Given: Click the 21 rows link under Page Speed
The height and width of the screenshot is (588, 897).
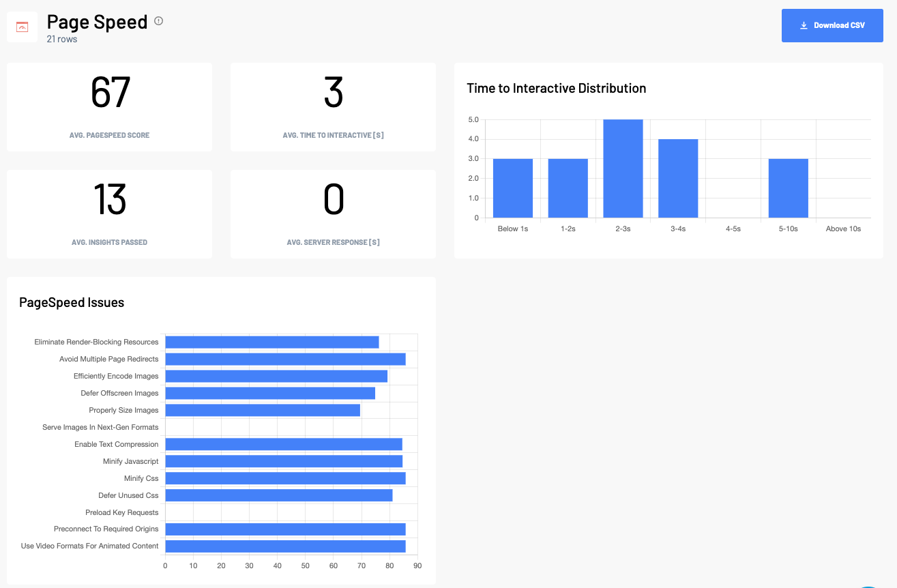Looking at the screenshot, I should (x=60, y=38).
